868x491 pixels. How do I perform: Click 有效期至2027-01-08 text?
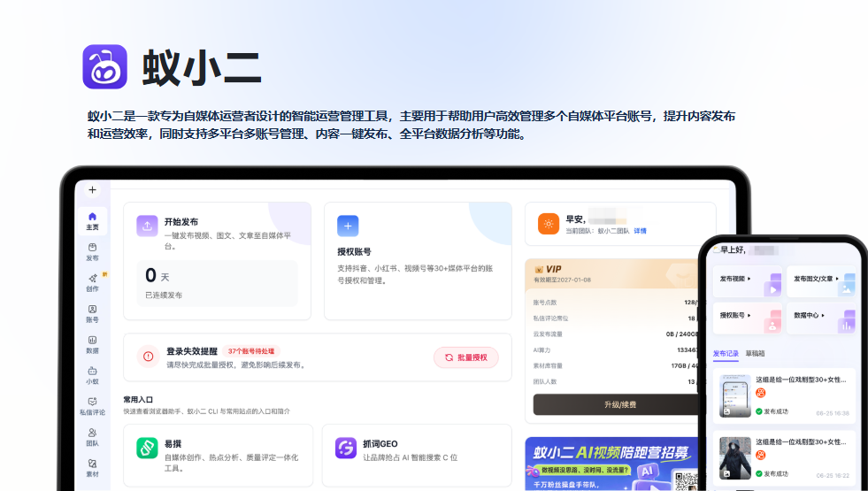[562, 280]
